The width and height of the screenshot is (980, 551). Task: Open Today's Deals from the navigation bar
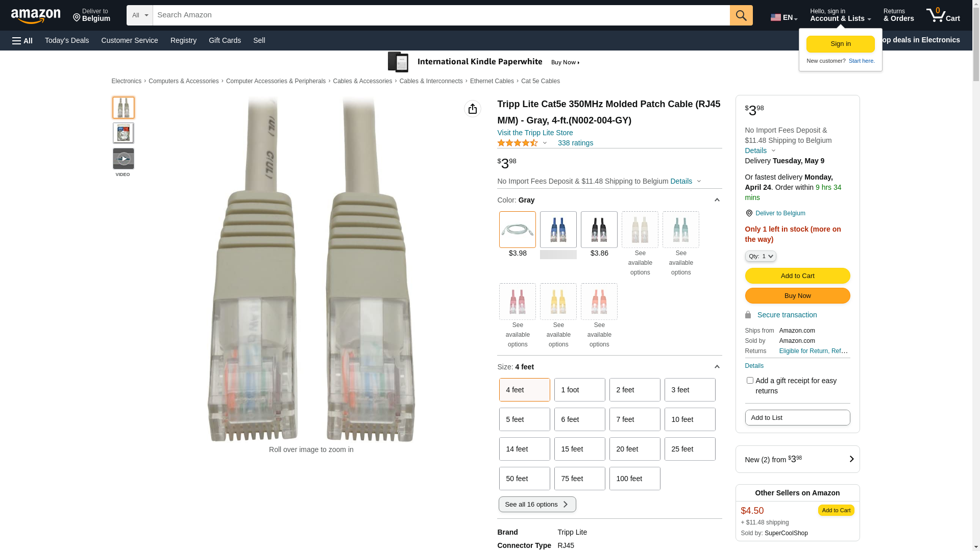tap(67, 40)
